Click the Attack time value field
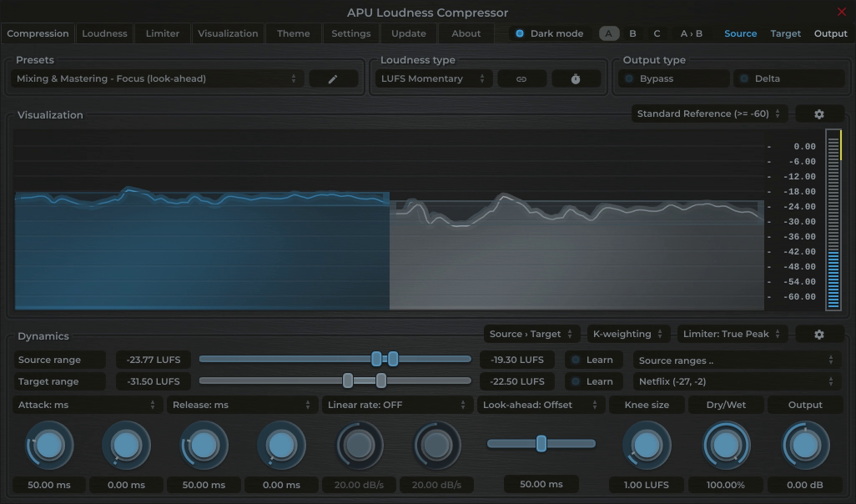Viewport: 856px width, 504px height. 48,484
